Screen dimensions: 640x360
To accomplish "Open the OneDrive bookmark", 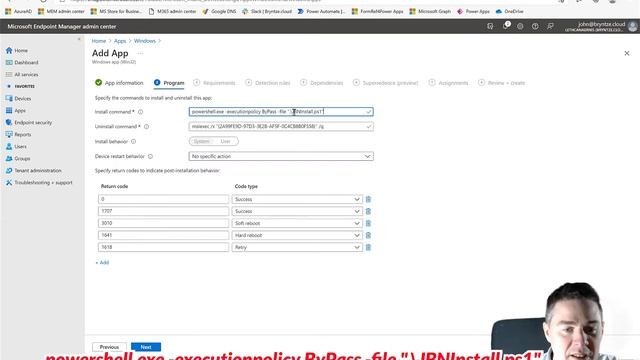I will (x=509, y=11).
